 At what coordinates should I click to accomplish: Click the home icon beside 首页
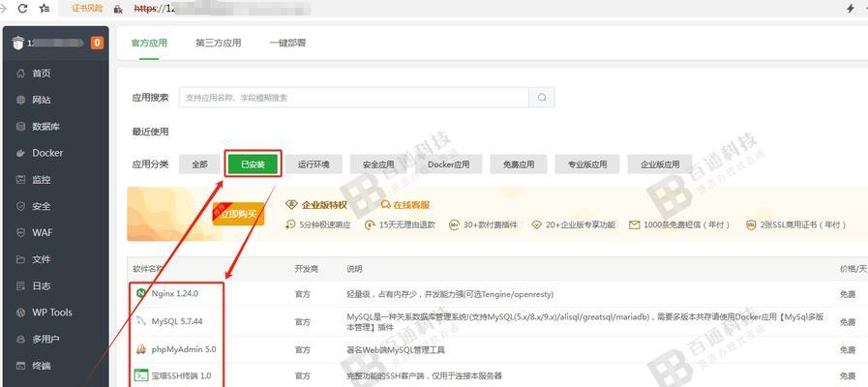(21, 74)
